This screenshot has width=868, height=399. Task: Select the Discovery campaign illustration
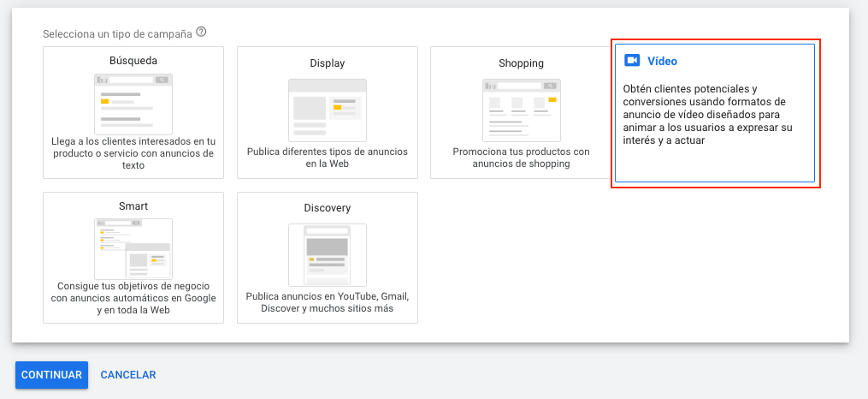[x=328, y=255]
